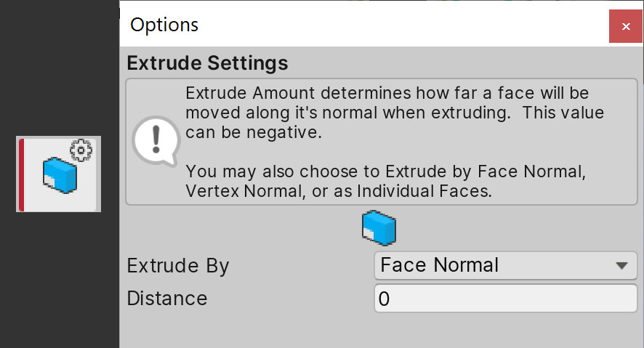Click the exclamation speech bubble icon

[x=154, y=141]
